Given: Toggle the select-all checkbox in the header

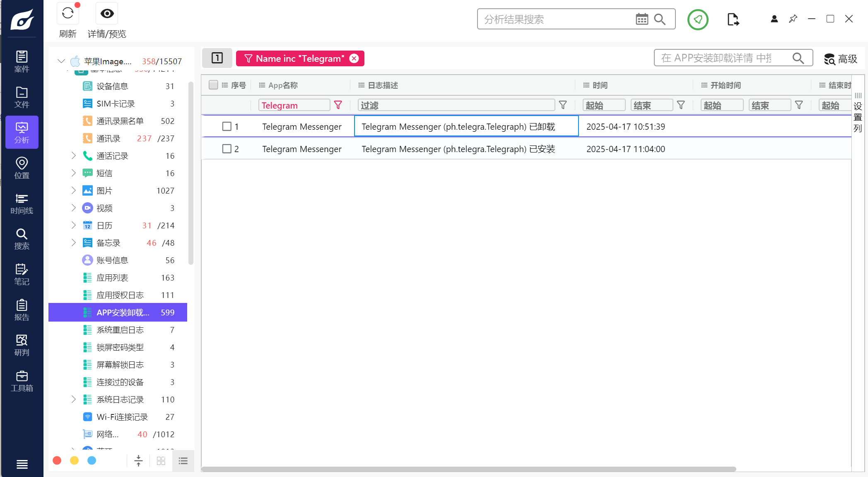Looking at the screenshot, I should tap(213, 85).
